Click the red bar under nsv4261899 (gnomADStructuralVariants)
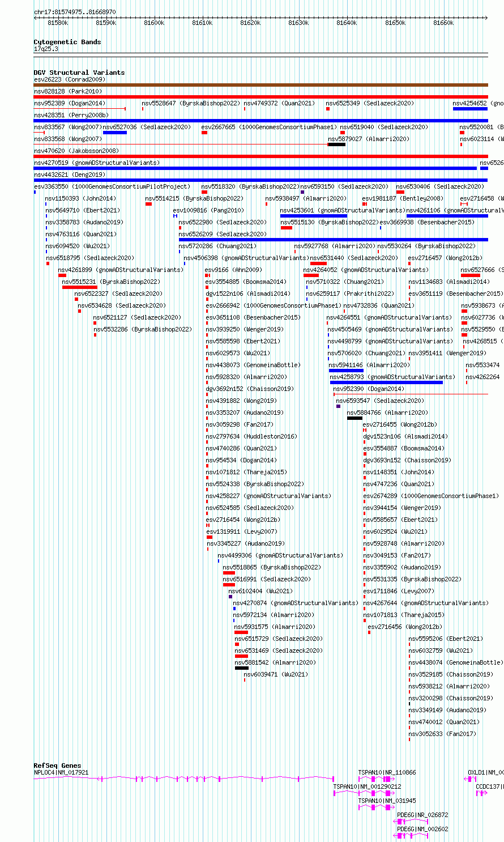The width and height of the screenshot is (504, 842). [x=62, y=275]
